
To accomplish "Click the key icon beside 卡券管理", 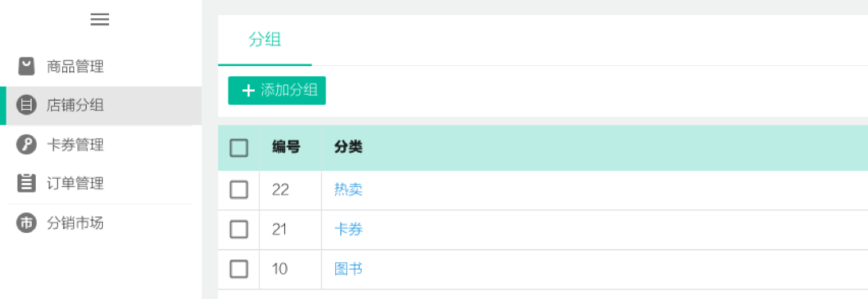I will tap(26, 145).
